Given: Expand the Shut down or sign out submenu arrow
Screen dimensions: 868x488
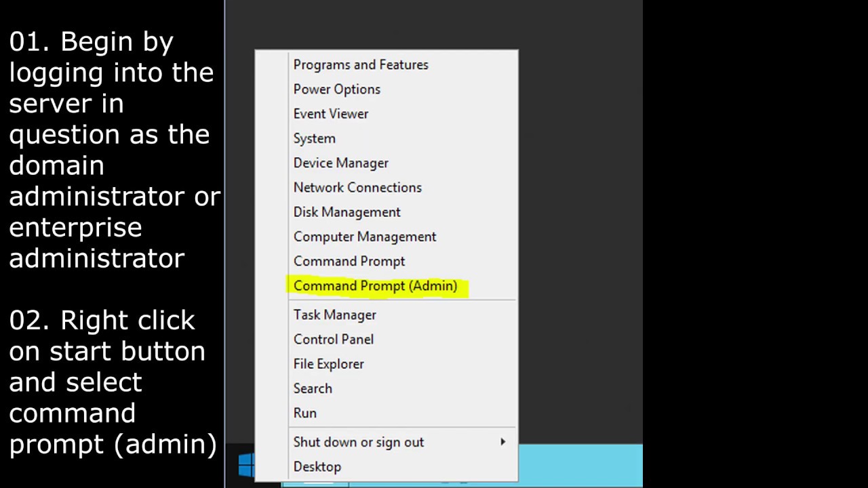Looking at the screenshot, I should point(502,442).
